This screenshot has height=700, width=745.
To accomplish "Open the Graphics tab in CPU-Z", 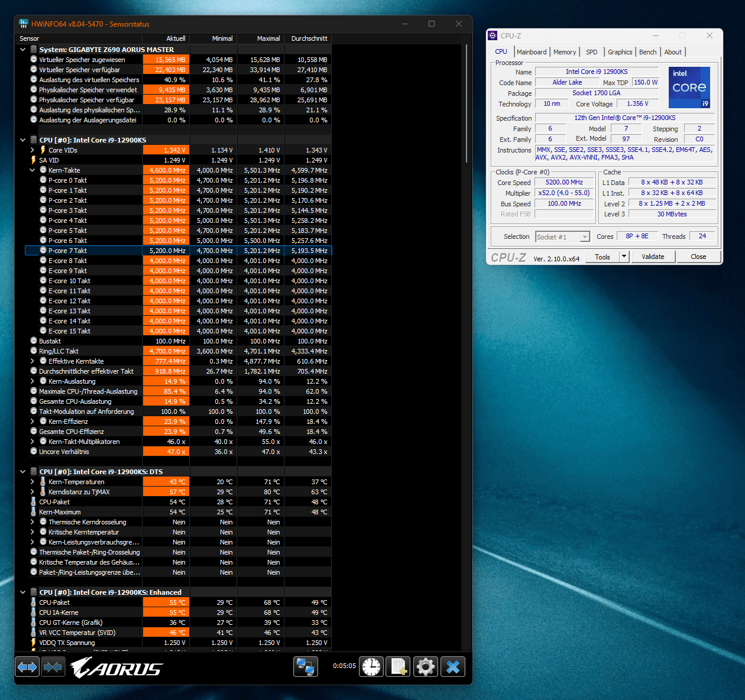I will pyautogui.click(x=620, y=52).
